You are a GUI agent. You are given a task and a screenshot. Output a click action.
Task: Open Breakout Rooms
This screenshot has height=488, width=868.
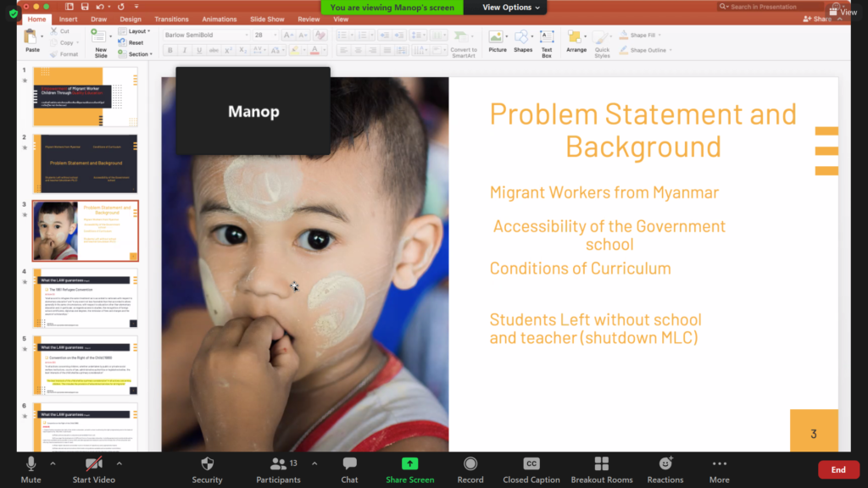[602, 469]
